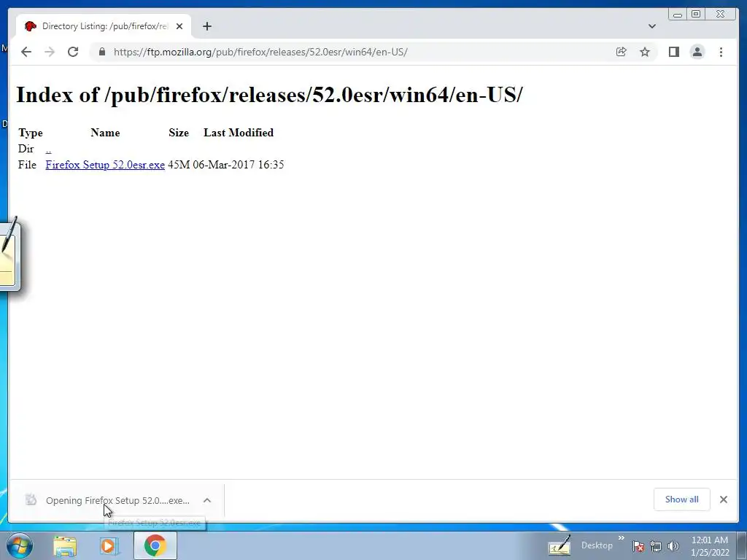Show all downloads
The image size is (747, 560).
pyautogui.click(x=682, y=499)
